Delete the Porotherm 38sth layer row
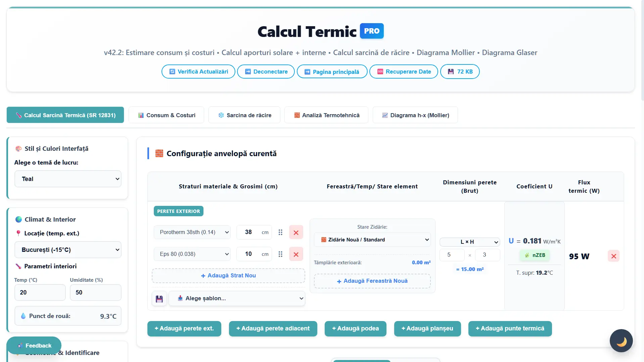This screenshot has width=644, height=362. tap(296, 232)
